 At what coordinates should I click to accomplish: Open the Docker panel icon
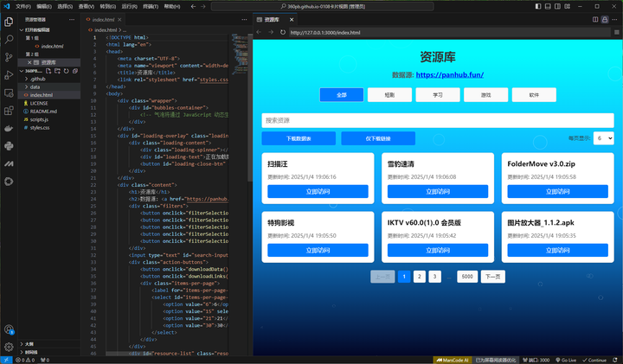tap(9, 127)
